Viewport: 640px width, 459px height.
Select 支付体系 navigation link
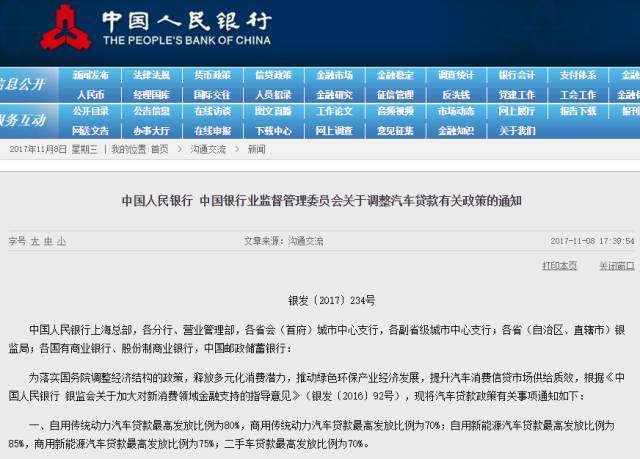(x=578, y=75)
